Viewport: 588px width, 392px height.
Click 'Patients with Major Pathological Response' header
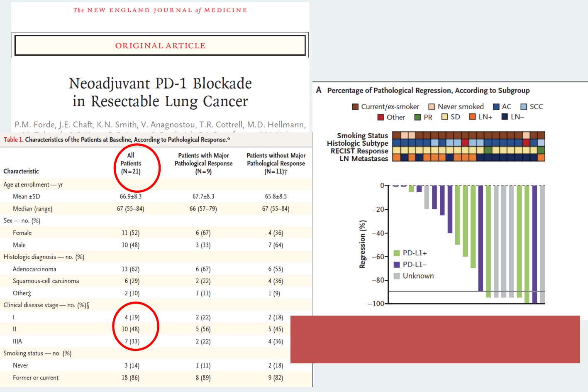point(203,163)
